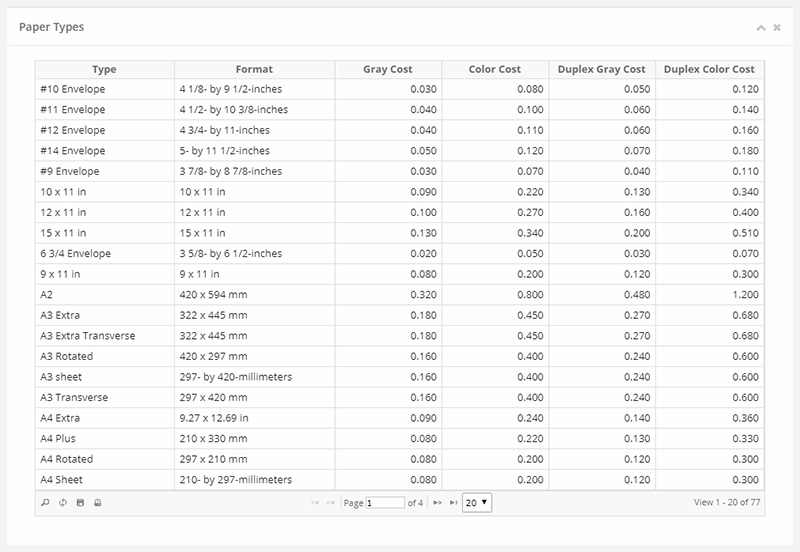Sort by the Color Cost column header
The height and width of the screenshot is (552, 800).
pos(495,70)
